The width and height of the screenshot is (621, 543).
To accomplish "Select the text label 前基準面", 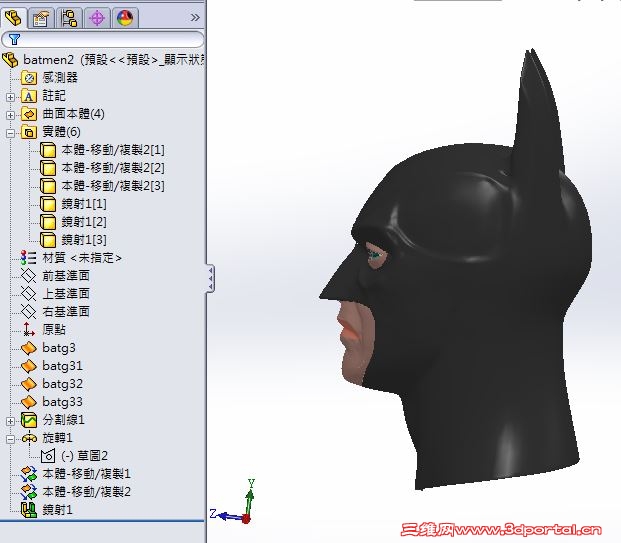I will [x=66, y=276].
